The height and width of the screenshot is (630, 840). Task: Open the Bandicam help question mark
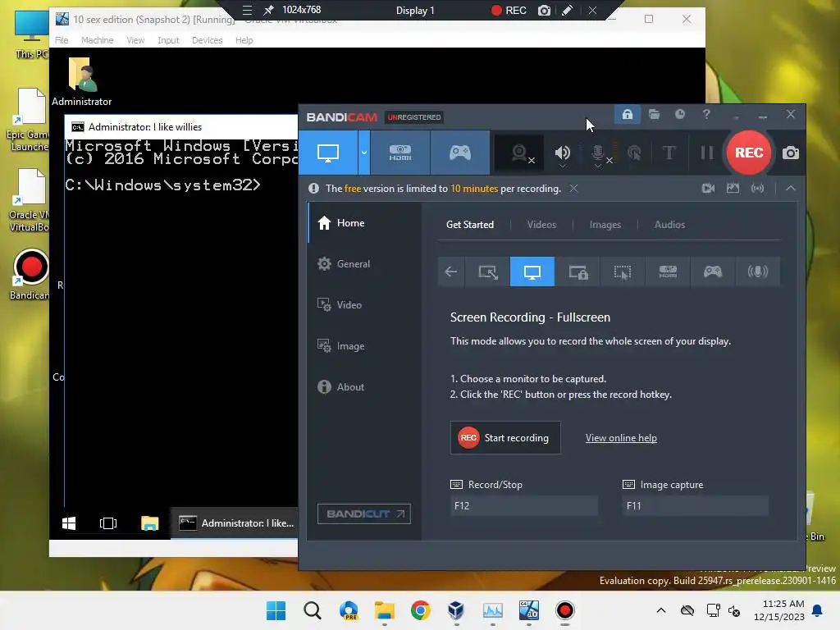click(x=706, y=114)
